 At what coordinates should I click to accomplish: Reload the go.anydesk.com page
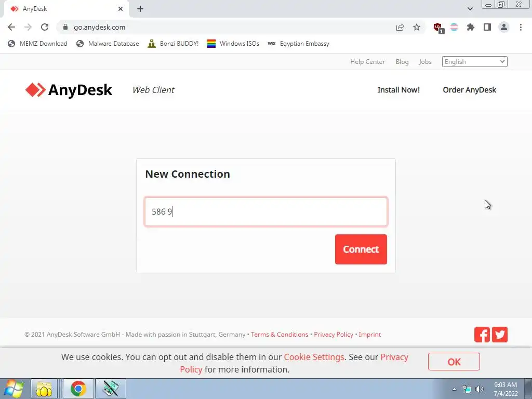click(x=45, y=27)
